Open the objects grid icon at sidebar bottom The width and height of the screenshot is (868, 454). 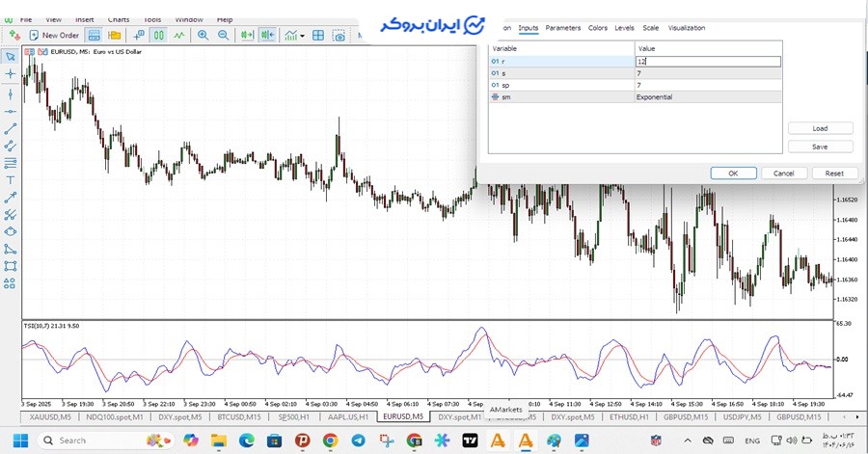tap(10, 283)
